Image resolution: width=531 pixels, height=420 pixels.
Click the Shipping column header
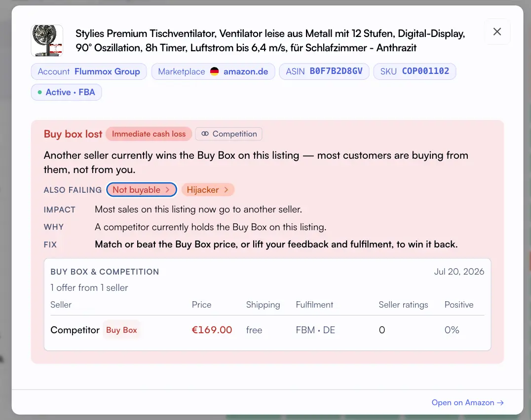263,305
